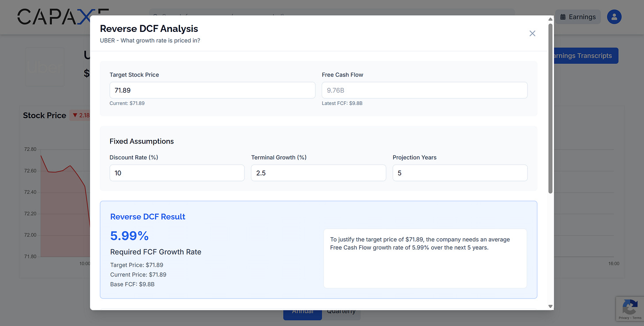Click the 'Reverse DCF Analysis' title
Viewport: 644px width, 326px height.
pos(149,29)
